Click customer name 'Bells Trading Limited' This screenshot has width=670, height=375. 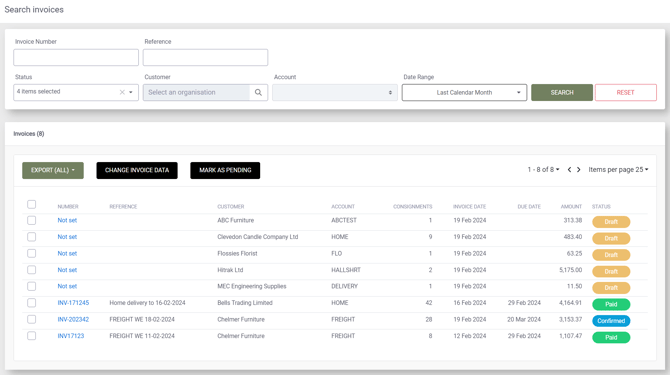245,303
